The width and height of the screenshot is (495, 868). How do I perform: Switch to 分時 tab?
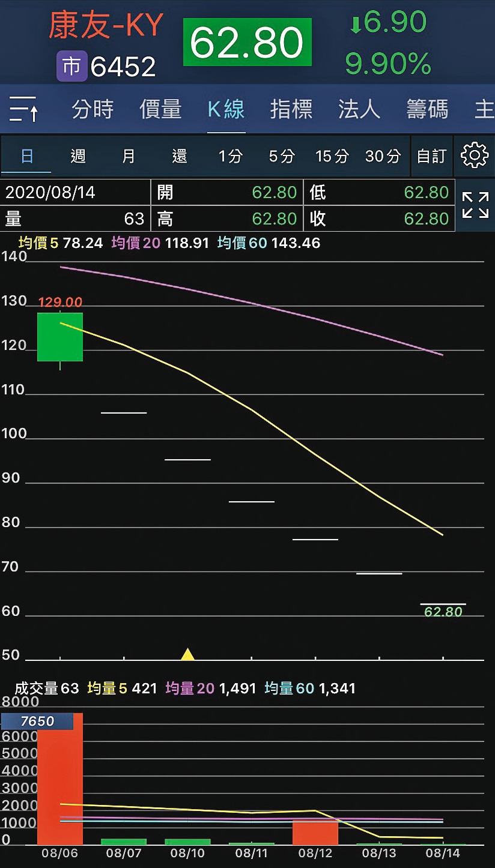click(93, 109)
